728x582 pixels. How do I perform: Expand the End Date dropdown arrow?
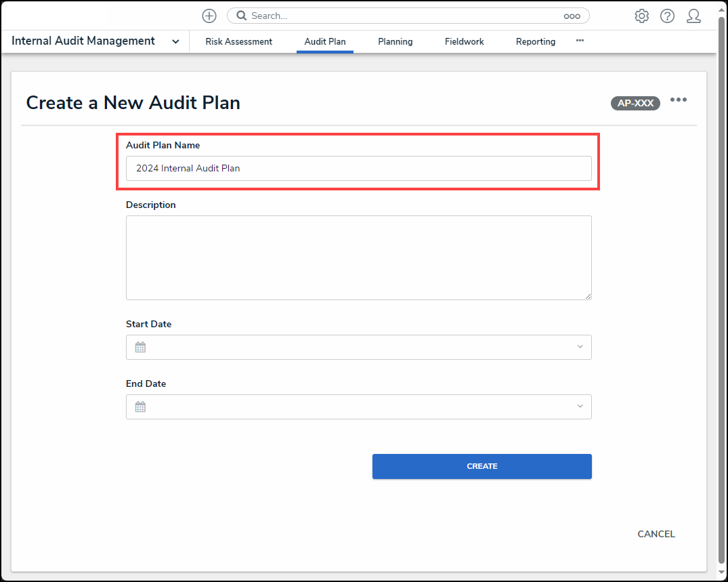(x=580, y=407)
